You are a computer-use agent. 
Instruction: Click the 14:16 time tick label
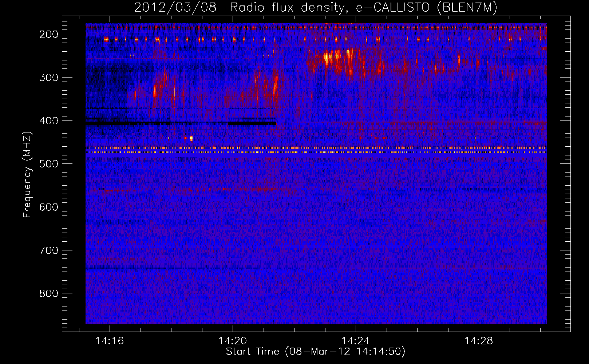pos(110,341)
